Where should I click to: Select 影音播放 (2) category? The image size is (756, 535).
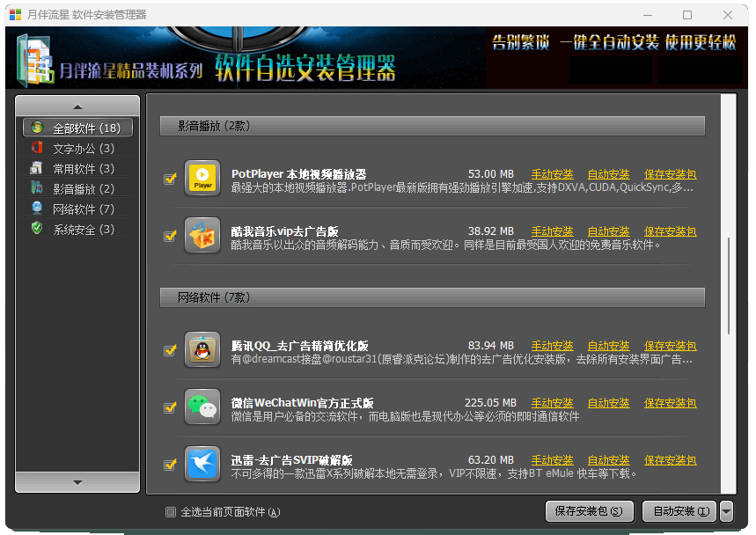[x=77, y=188]
